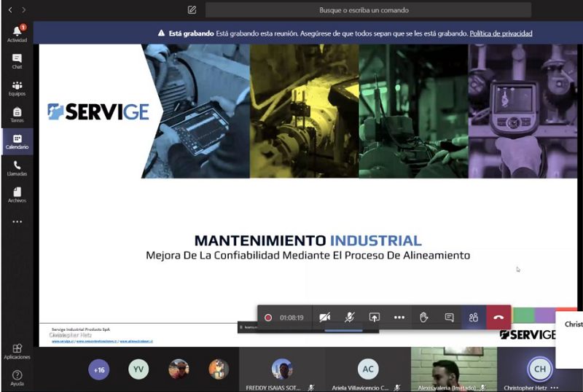583x392 pixels.
Task: Open the Actividad notifications bell
Action: pos(17,34)
